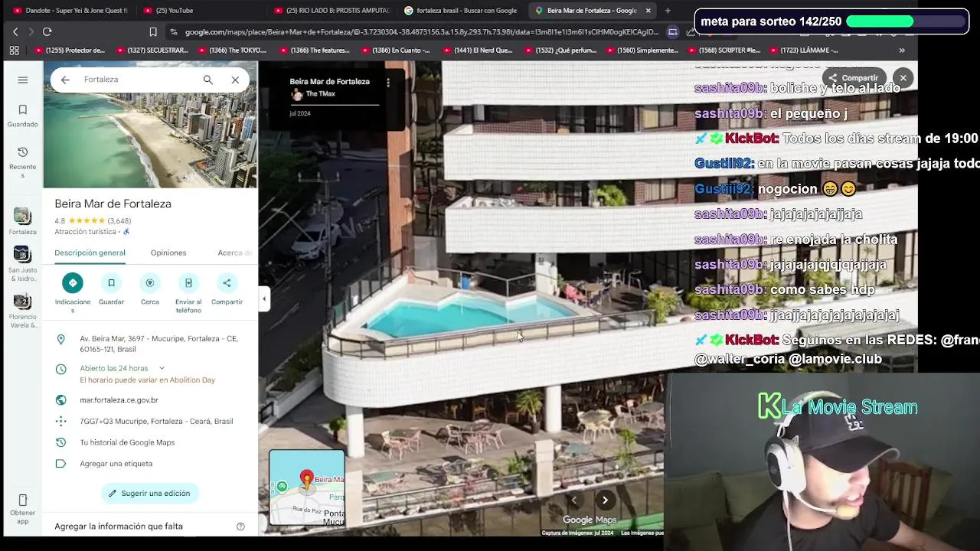Switch to RIO LADO B browser tab
The image size is (980, 551).
332,11
